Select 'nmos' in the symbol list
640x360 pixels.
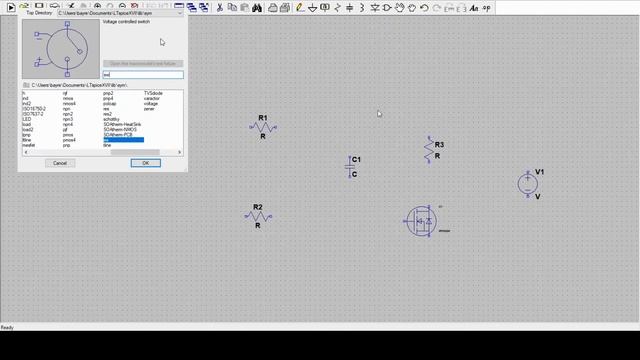coord(68,98)
